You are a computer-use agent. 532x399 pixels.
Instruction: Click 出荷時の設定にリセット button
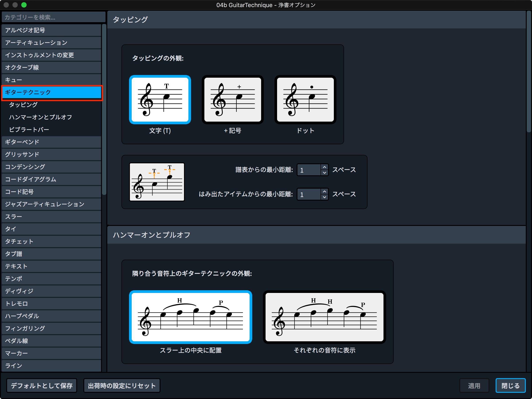point(122,385)
